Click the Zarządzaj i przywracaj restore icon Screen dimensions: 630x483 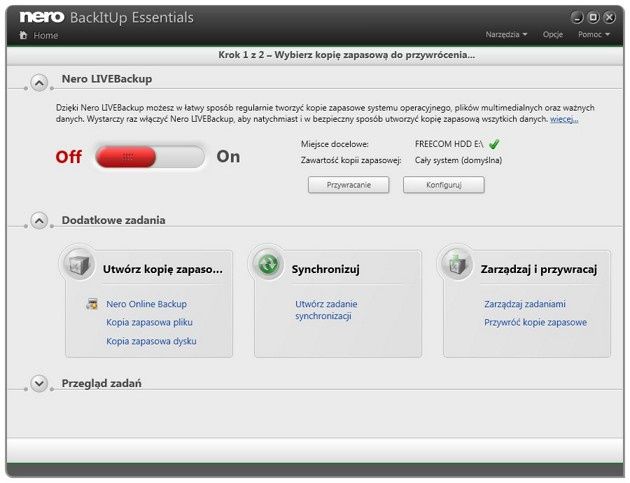456,265
